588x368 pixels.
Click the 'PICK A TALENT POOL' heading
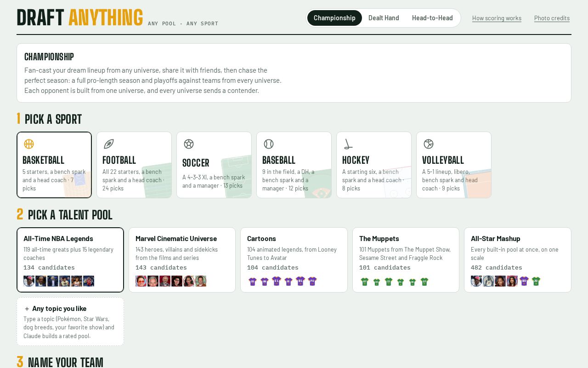(70, 215)
